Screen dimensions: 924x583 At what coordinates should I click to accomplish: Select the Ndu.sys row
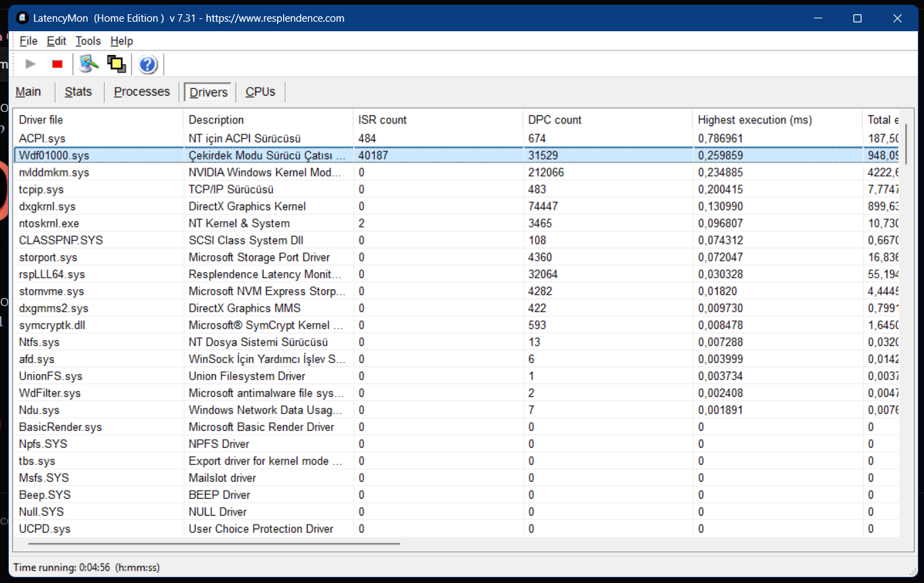click(x=456, y=410)
